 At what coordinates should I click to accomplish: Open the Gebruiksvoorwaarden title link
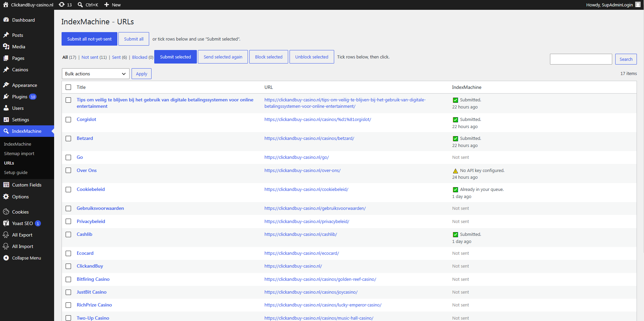100,208
